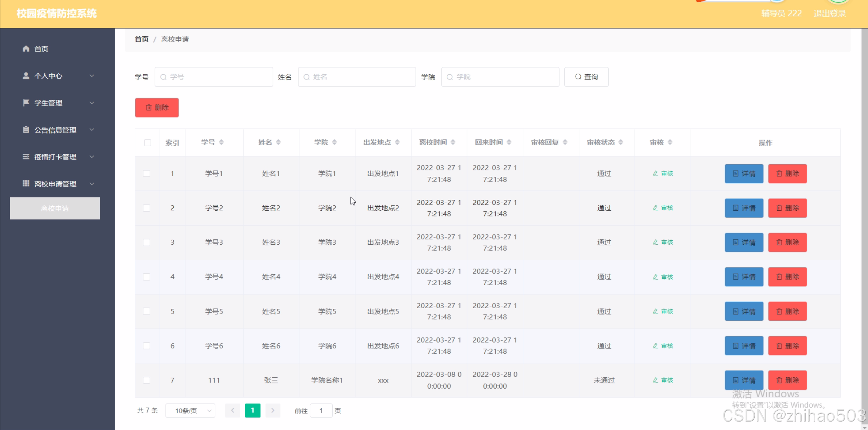Image resolution: width=868 pixels, height=430 pixels.
Task: Sort the 离校时间 column with arrows
Action: (x=453, y=142)
